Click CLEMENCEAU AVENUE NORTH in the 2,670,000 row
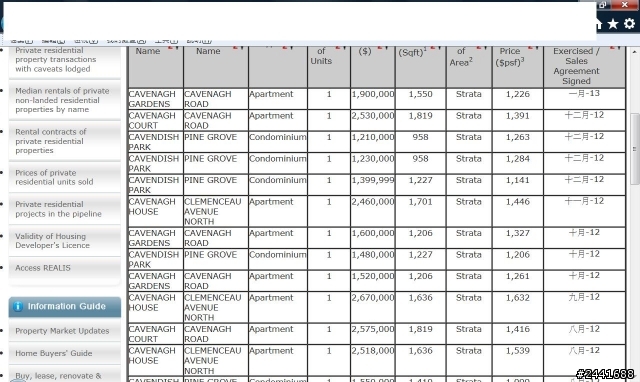Image resolution: width=640 pixels, height=382 pixels. [x=213, y=308]
